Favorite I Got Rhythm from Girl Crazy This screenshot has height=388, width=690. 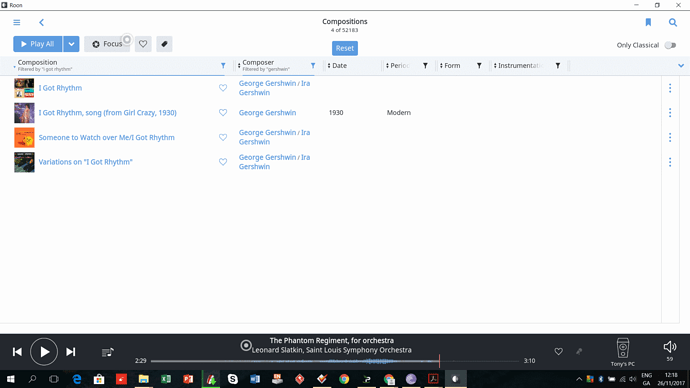[x=223, y=113]
